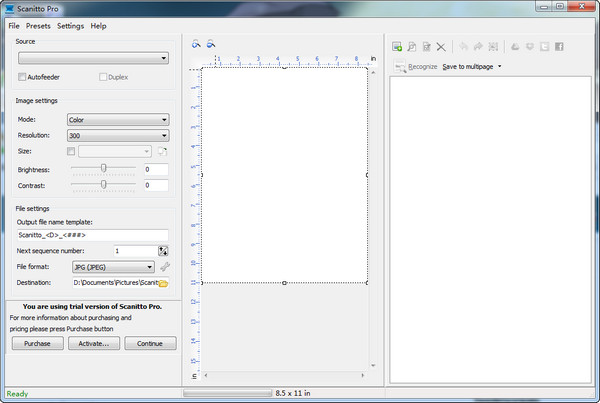
Task: Click the Continue button
Action: click(x=150, y=343)
